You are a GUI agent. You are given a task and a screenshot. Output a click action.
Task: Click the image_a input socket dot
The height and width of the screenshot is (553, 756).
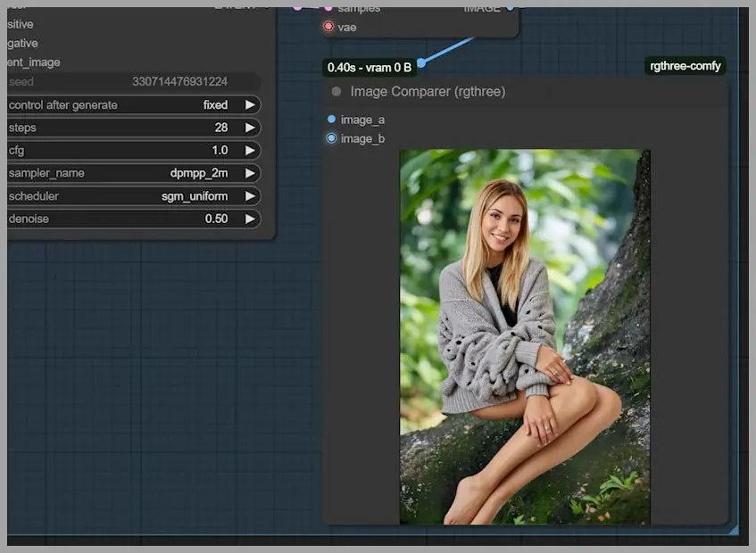(x=331, y=119)
